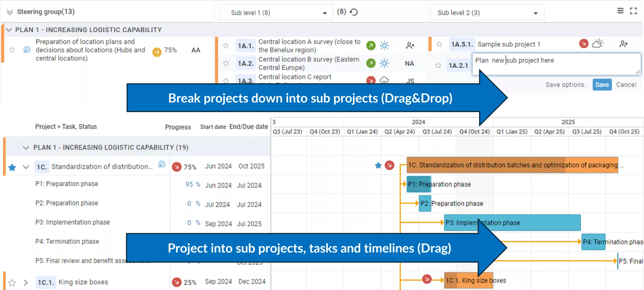Toggle the favorite star for 1A.1.

pyautogui.click(x=226, y=46)
